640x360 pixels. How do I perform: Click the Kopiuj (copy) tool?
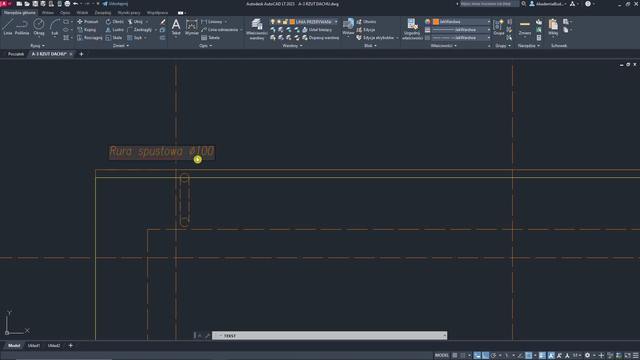point(87,30)
